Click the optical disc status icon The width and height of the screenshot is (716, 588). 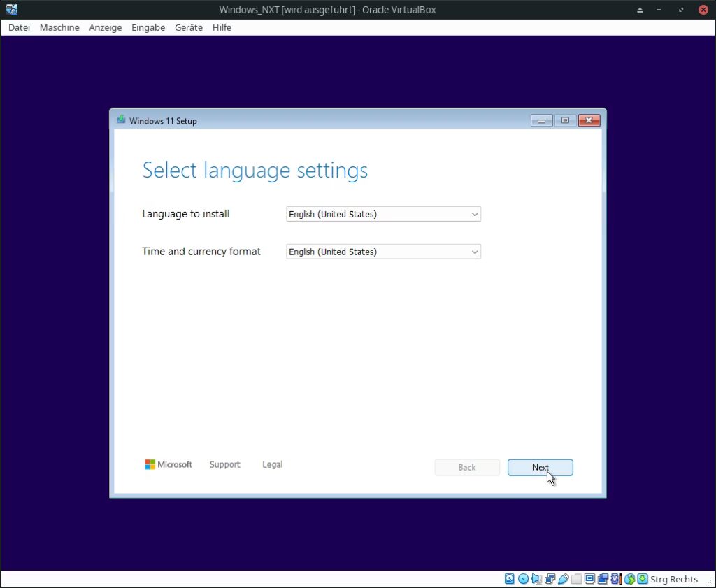[523, 579]
